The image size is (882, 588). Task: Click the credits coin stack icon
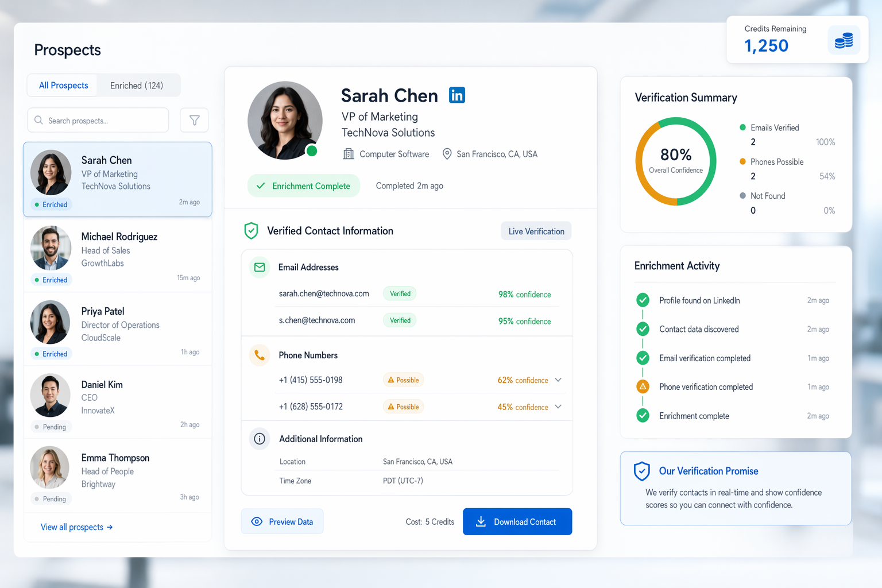[x=844, y=40]
